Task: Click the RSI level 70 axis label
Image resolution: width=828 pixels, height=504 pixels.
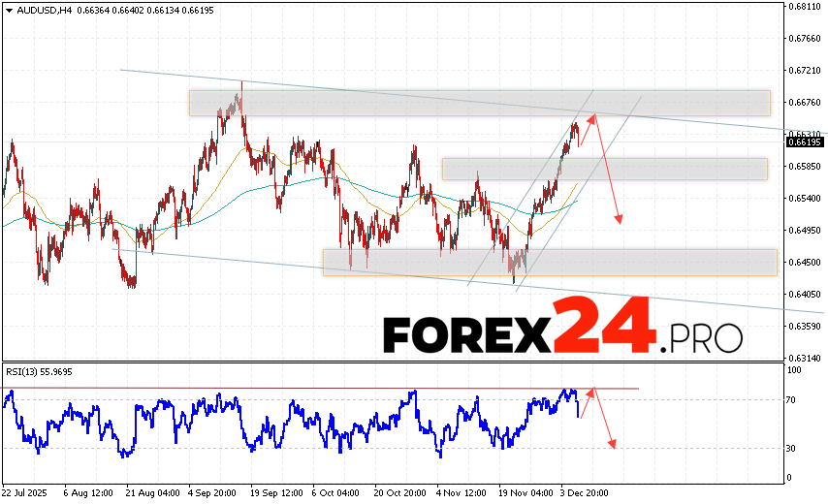Action: coord(792,399)
